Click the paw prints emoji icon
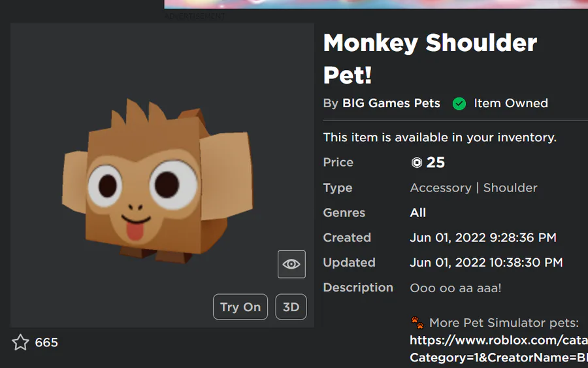Screen dimensions: 588x368 417,323
